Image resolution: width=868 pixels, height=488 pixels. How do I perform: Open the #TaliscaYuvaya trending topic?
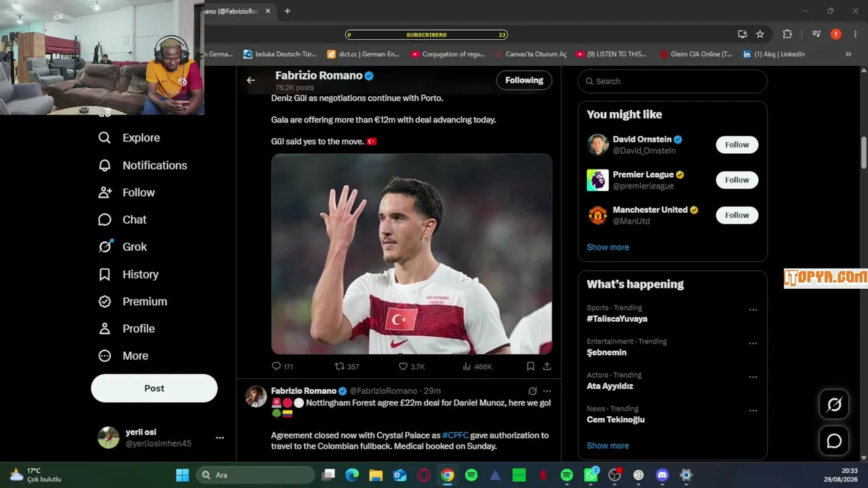[617, 319]
